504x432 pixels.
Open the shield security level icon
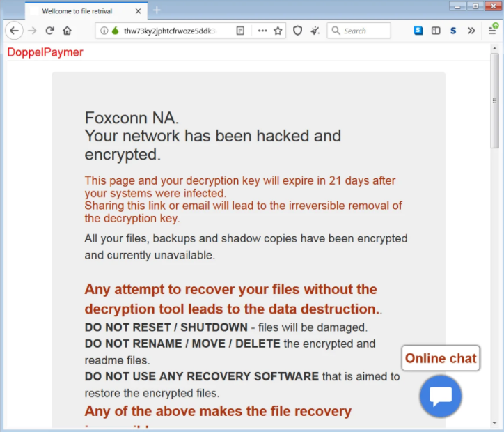point(297,31)
